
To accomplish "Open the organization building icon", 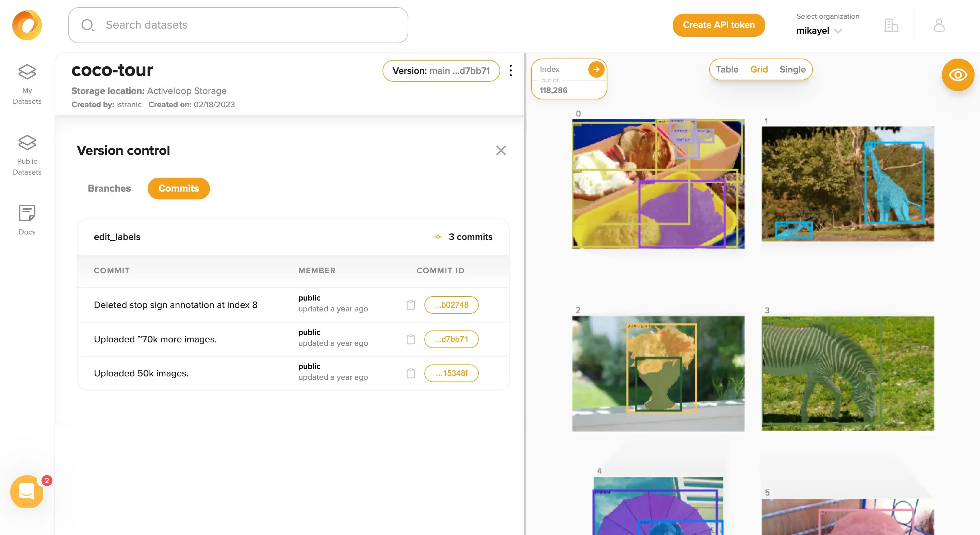I will pos(891,25).
